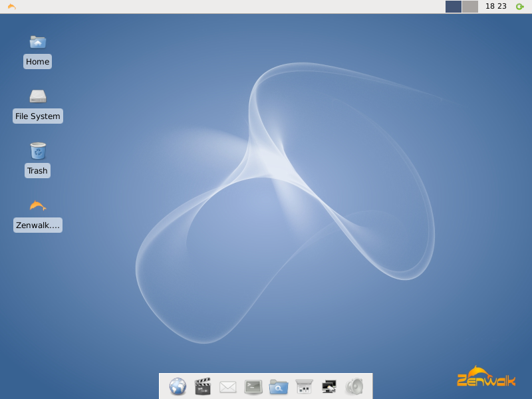Screen dimensions: 532x399
Task: Open the network connections monitor icon
Action: pyautogui.click(x=329, y=386)
